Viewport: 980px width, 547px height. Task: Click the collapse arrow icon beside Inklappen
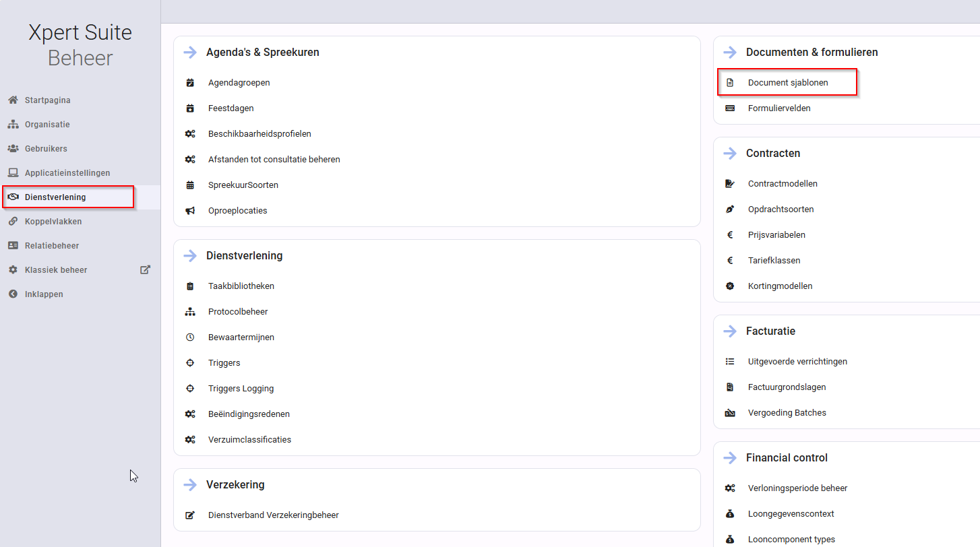(13, 294)
